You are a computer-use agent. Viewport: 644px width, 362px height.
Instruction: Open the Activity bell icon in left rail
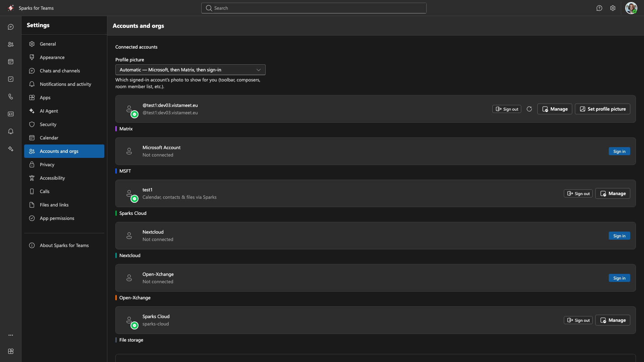[11, 131]
